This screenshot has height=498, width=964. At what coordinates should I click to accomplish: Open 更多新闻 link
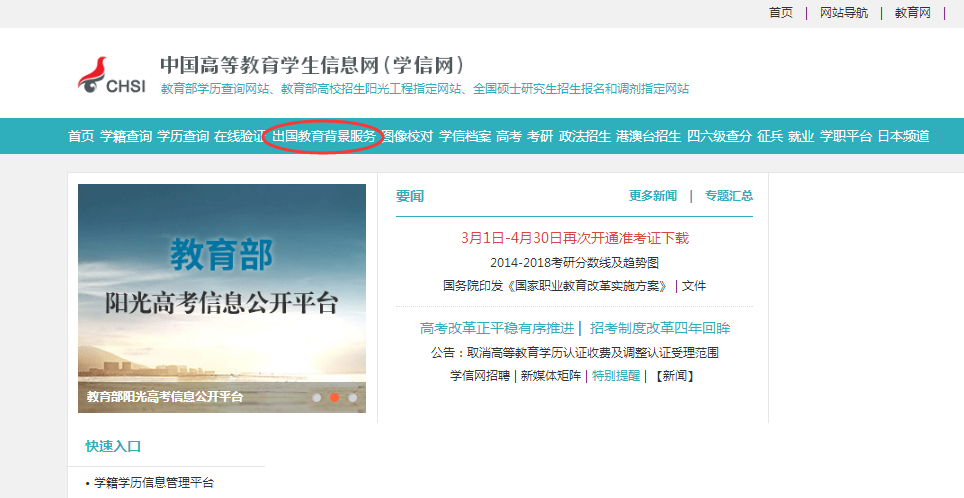click(653, 196)
